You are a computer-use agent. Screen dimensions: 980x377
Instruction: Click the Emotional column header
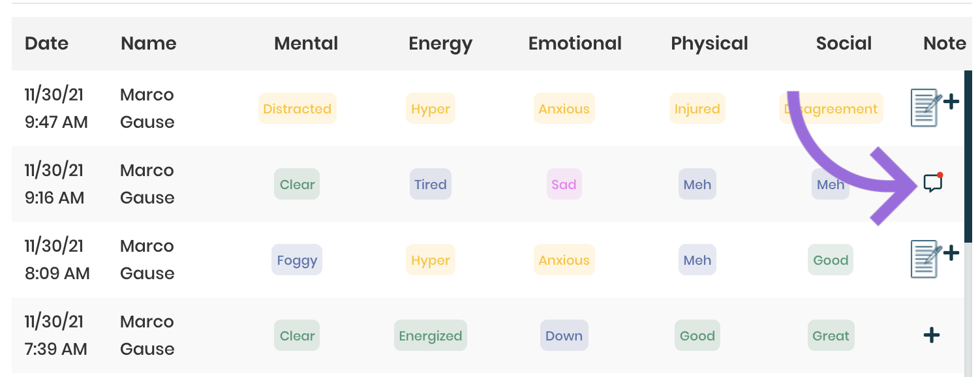point(575,44)
